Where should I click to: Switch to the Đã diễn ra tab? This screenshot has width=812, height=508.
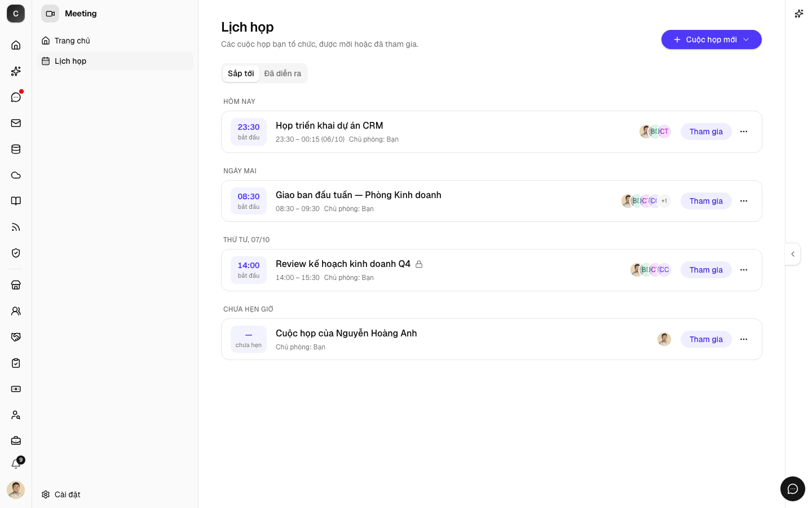coord(283,73)
